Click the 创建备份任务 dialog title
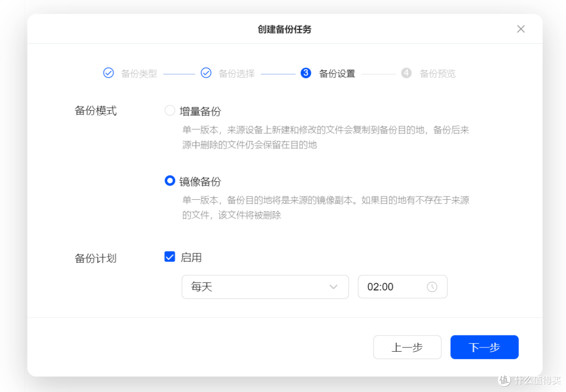Screen dimensions: 566x392 pos(285,29)
